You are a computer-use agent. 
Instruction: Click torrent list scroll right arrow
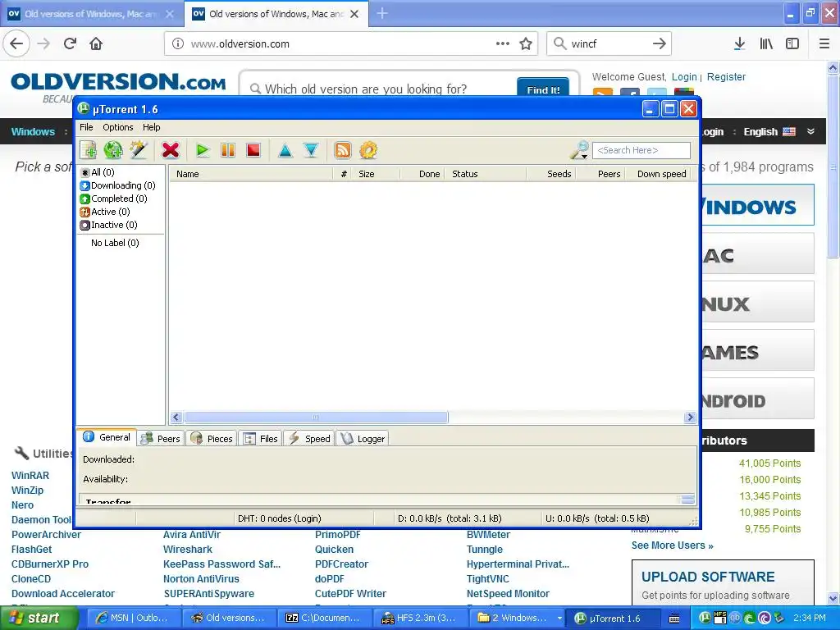[690, 418]
